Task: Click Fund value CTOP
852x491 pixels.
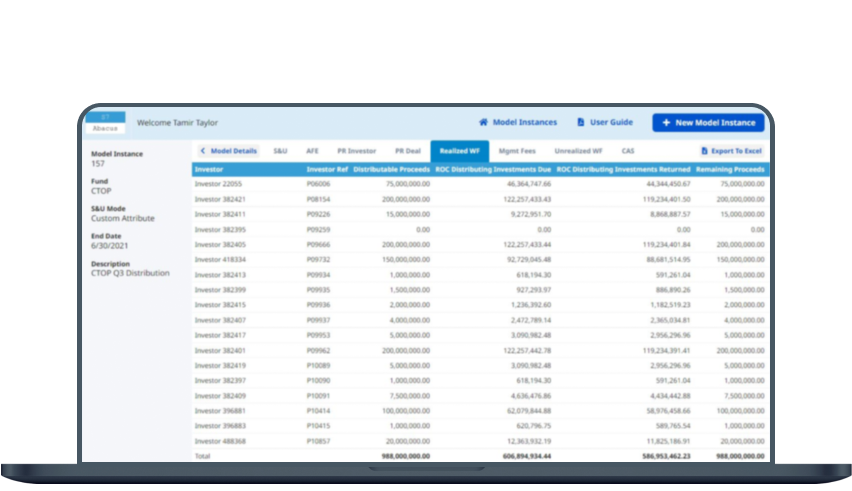Action: (101, 191)
